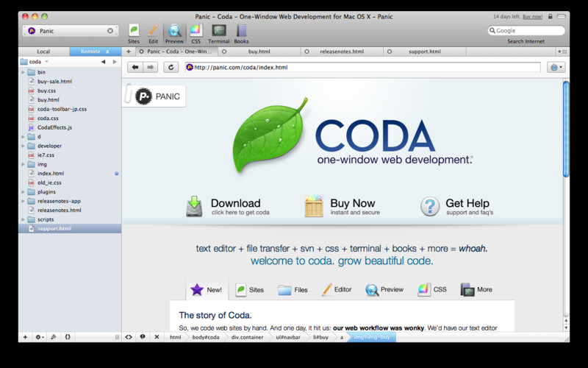Viewport: 588px width, 368px height.
Task: Expand the img folder
Action: [x=23, y=164]
